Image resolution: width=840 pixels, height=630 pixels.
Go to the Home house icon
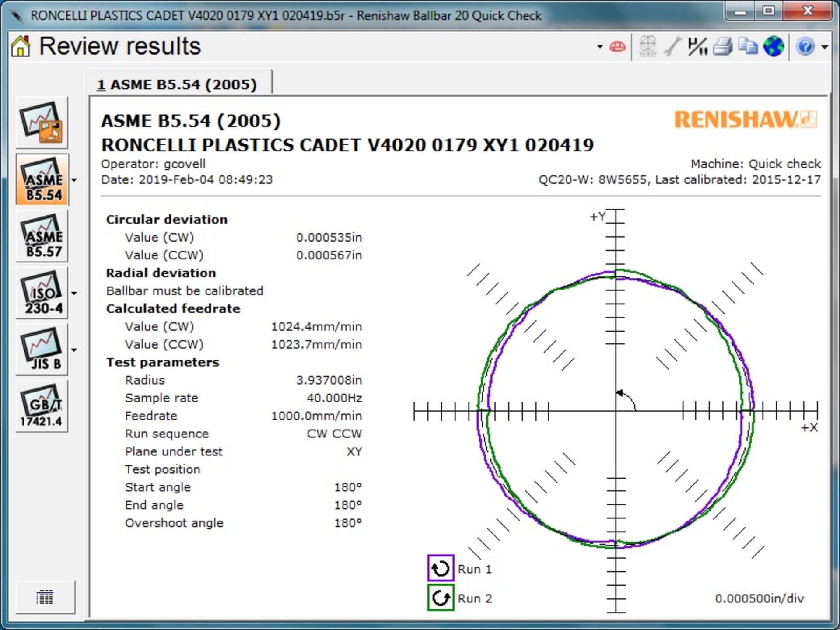[x=21, y=46]
